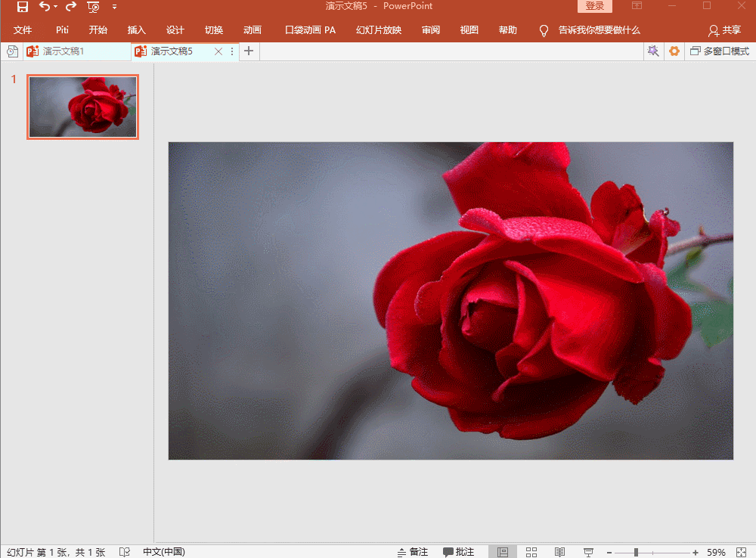
Task: Click the 登录 sign-in button
Action: pyautogui.click(x=595, y=6)
